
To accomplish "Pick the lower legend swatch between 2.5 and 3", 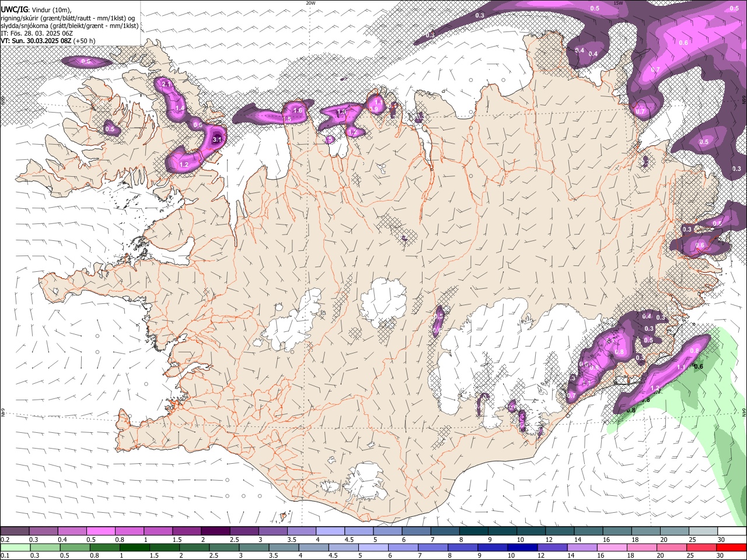I will [224, 547].
